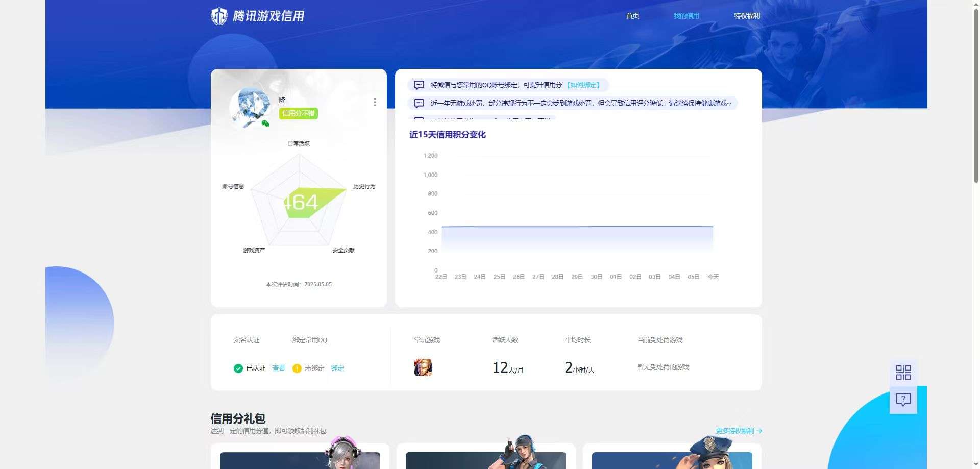Go to the 特权福利 tab
This screenshot has height=469, width=980.
coord(747,16)
